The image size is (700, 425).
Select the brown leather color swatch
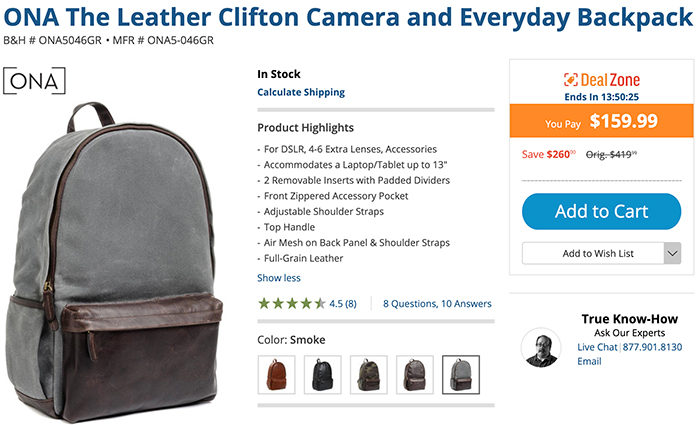[x=276, y=375]
